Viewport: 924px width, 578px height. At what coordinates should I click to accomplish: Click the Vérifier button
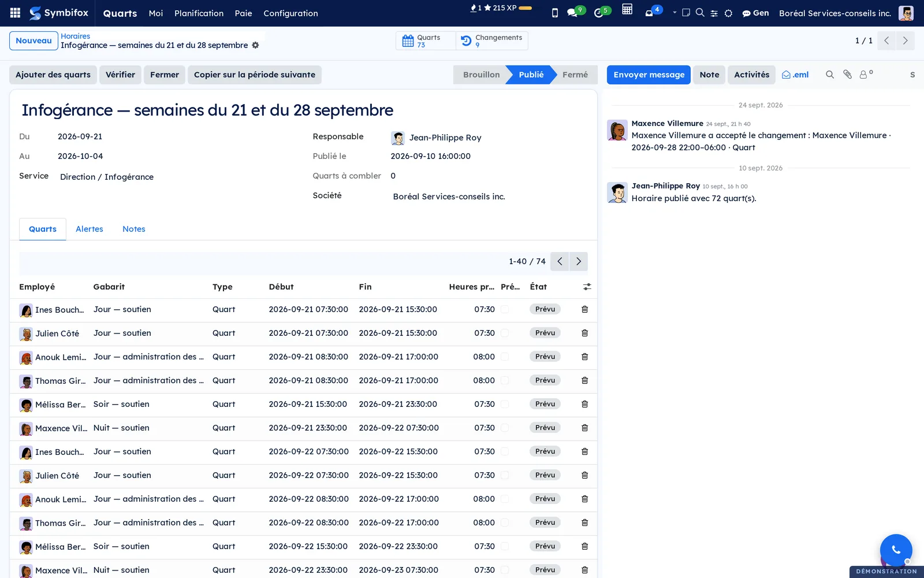click(x=120, y=75)
